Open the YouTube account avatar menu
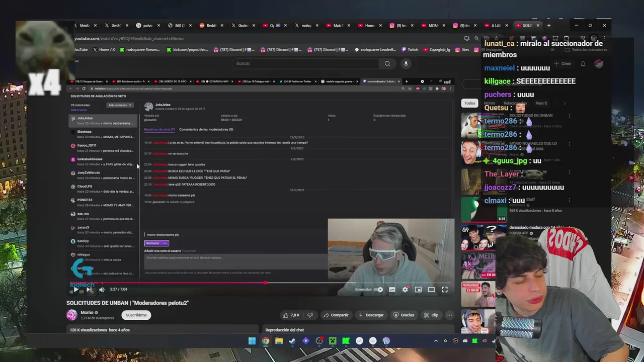 point(598,63)
